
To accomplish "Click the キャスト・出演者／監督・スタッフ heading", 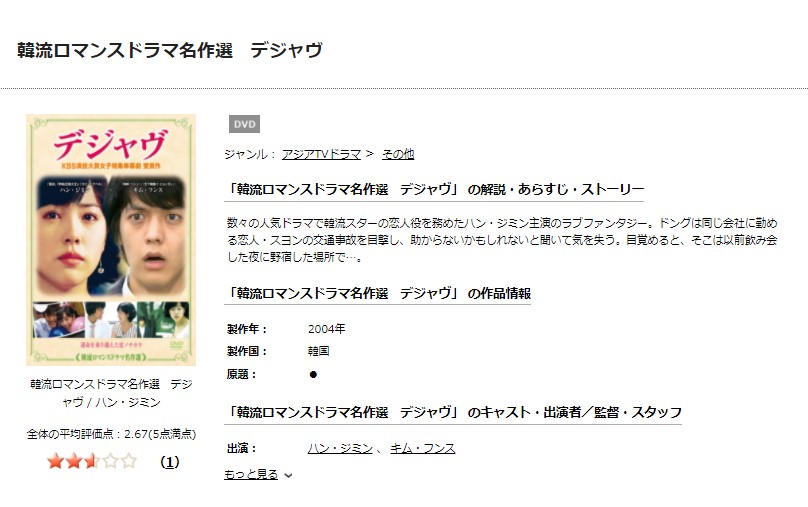I will 453,412.
